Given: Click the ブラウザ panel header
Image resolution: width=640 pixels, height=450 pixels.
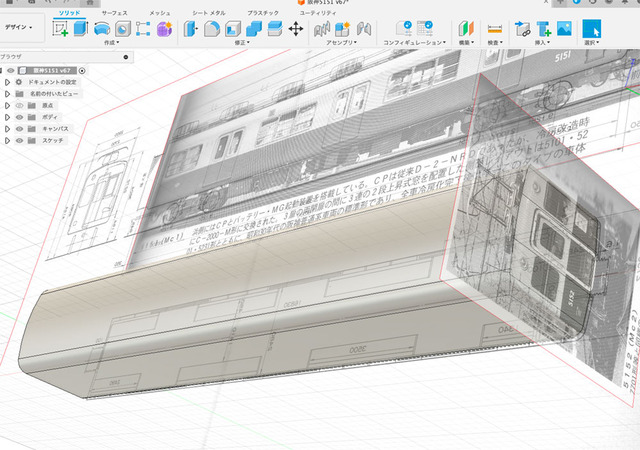Looking at the screenshot, I should tap(65, 57).
